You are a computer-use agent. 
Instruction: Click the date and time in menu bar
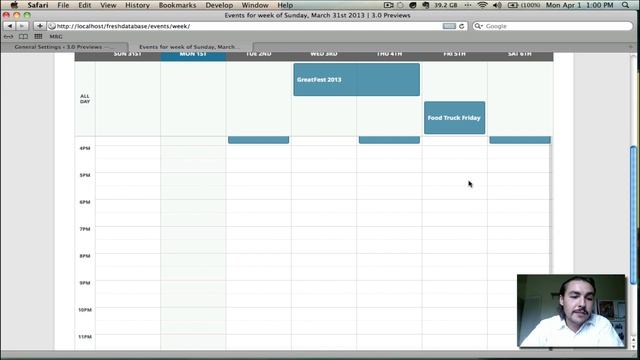tap(580, 5)
